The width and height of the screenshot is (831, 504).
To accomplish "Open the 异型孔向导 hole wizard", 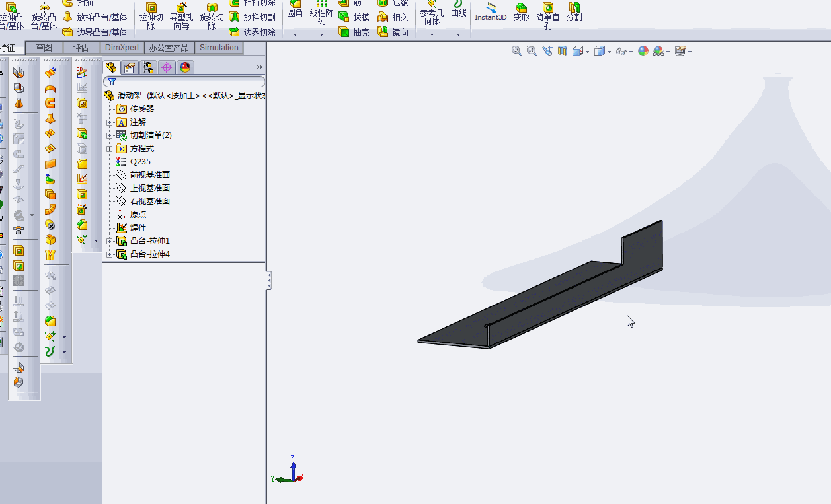I will tap(180, 16).
